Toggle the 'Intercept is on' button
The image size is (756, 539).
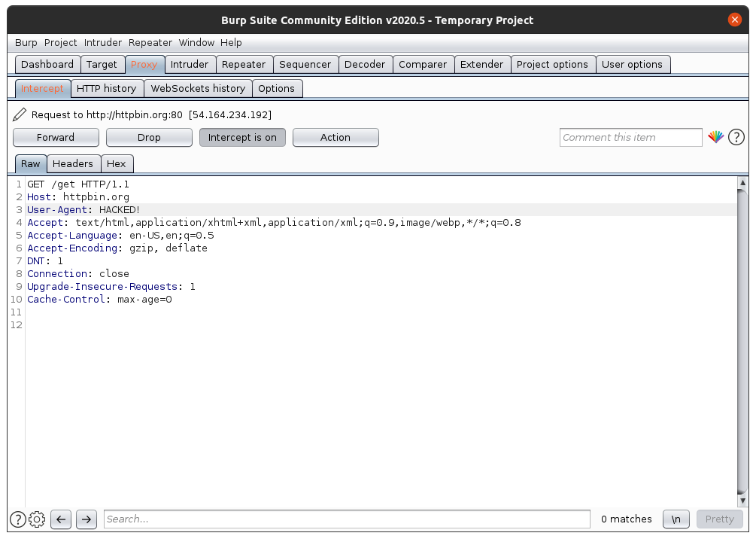[242, 137]
